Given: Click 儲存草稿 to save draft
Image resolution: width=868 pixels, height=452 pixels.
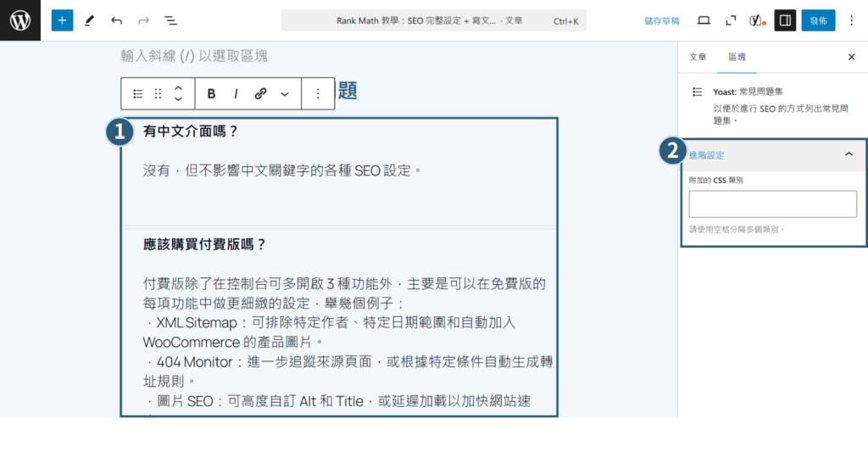Looking at the screenshot, I should [x=662, y=21].
